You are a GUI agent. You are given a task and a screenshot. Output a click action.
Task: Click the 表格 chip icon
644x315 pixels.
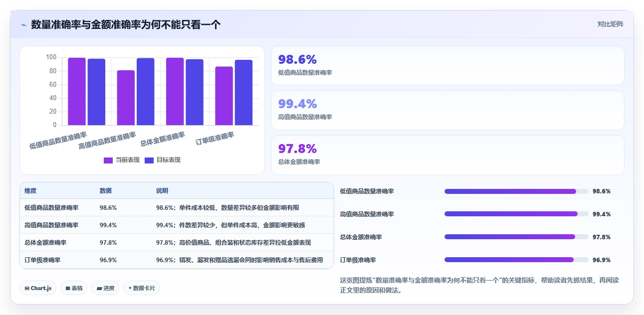tap(68, 288)
